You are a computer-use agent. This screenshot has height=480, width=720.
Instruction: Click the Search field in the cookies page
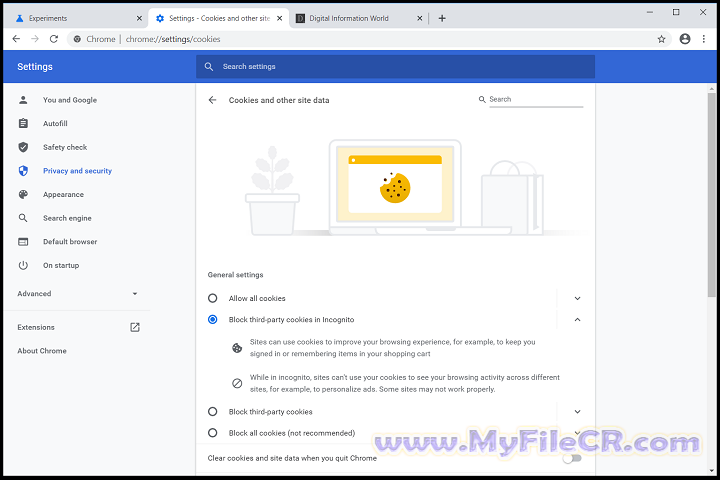click(536, 99)
